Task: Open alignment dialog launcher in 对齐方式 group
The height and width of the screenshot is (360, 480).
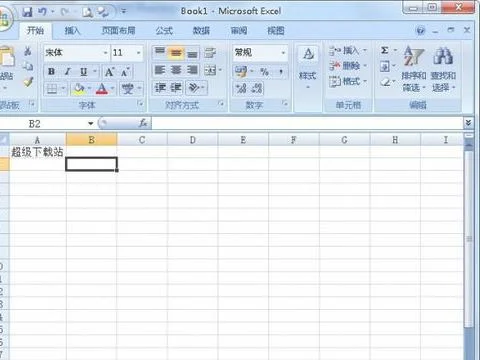Action: click(x=221, y=104)
